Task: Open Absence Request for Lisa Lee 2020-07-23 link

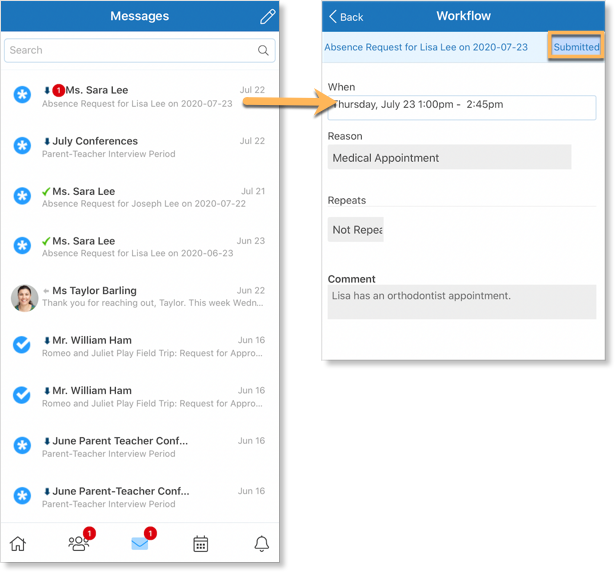Action: pyautogui.click(x=426, y=47)
